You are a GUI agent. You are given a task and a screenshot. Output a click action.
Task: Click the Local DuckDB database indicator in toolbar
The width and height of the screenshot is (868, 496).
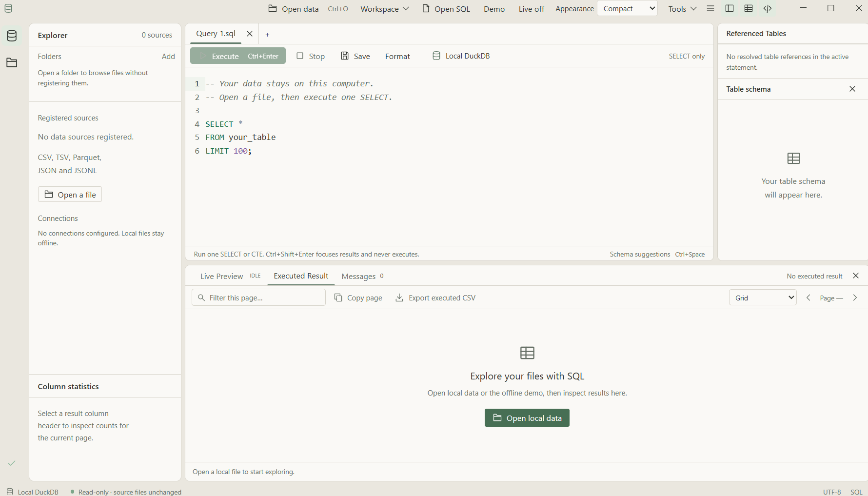click(461, 56)
